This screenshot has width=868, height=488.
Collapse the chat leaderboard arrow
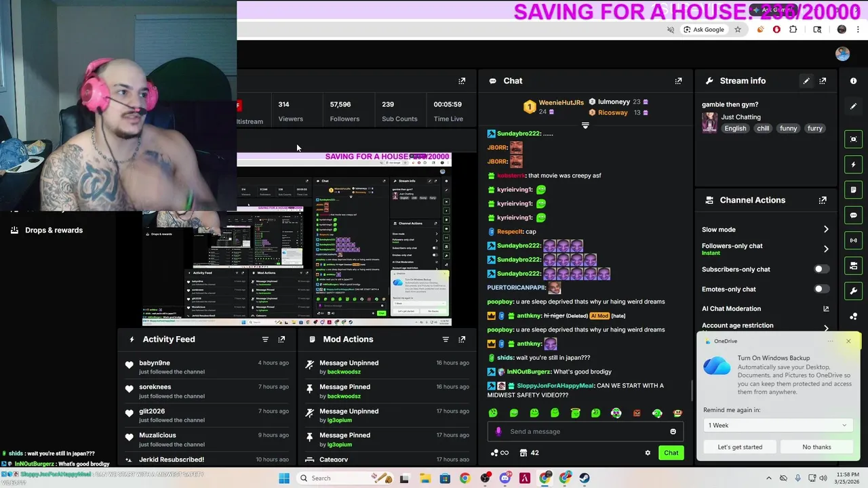coord(585,125)
